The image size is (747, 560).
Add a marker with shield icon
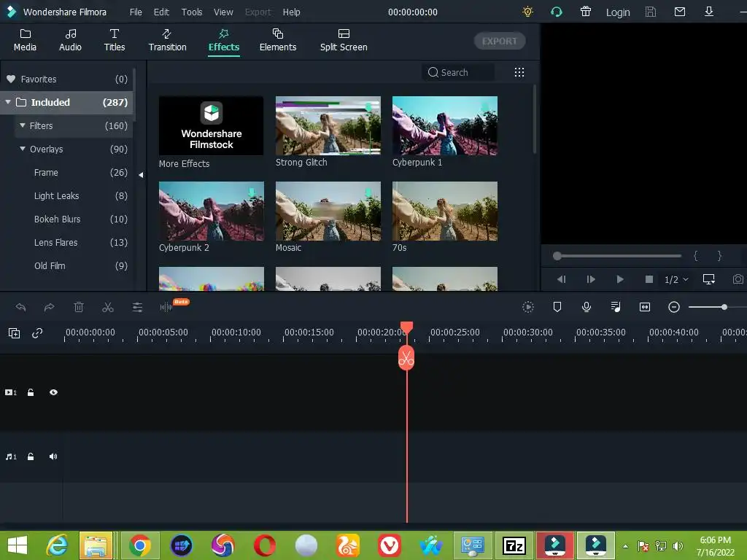point(557,307)
